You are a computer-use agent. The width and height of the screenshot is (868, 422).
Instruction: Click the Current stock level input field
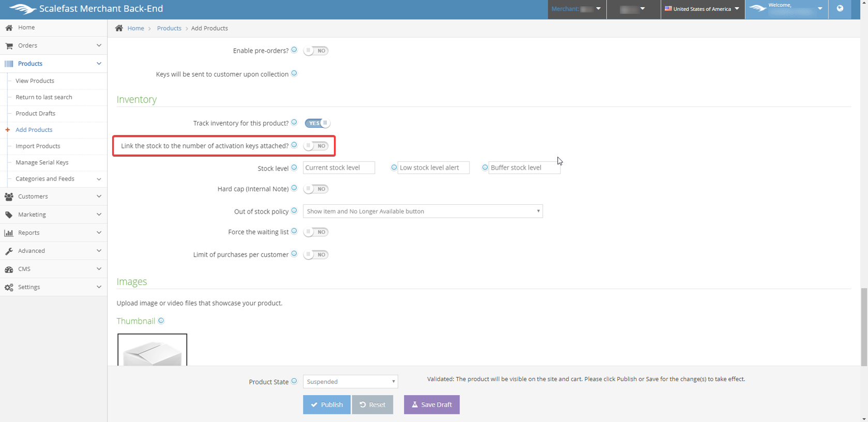339,168
